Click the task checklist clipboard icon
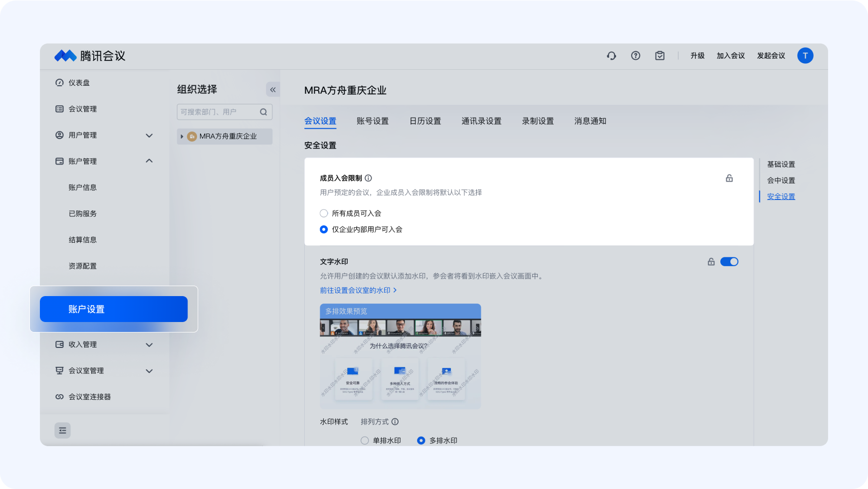Image resolution: width=868 pixels, height=489 pixels. tap(659, 56)
